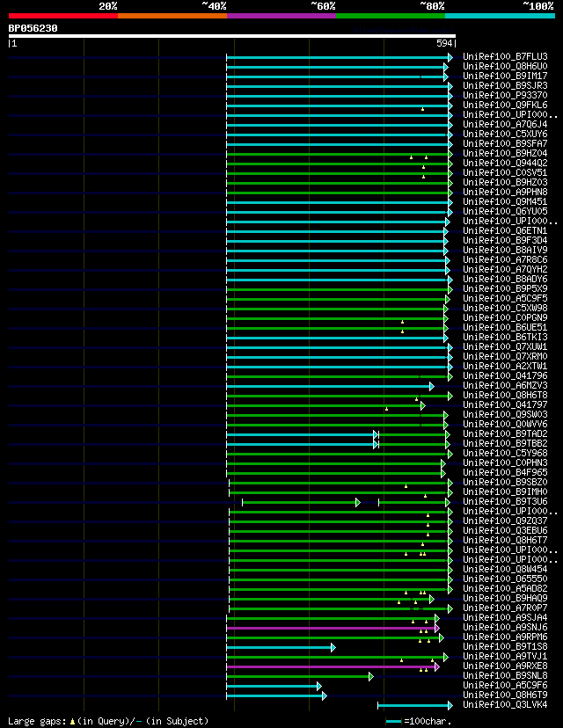The height and width of the screenshot is (728, 563).
Task: Open hit UniRef100_P93370
Action: point(506,95)
